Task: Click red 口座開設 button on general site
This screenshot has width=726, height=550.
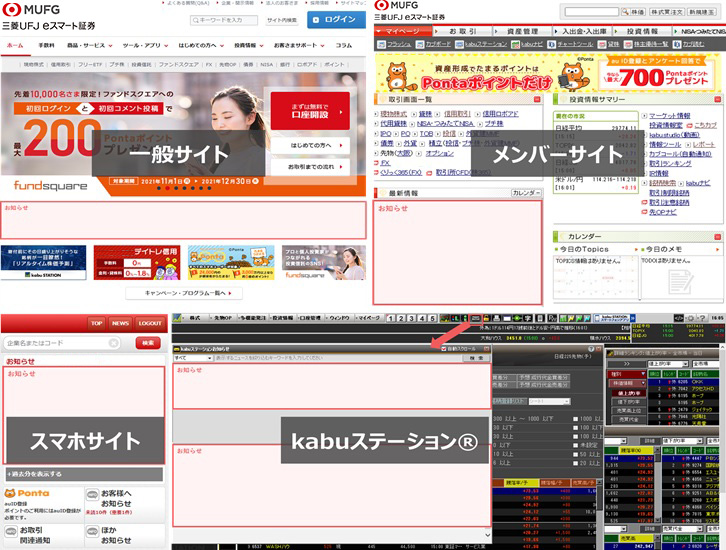Action: [x=310, y=111]
